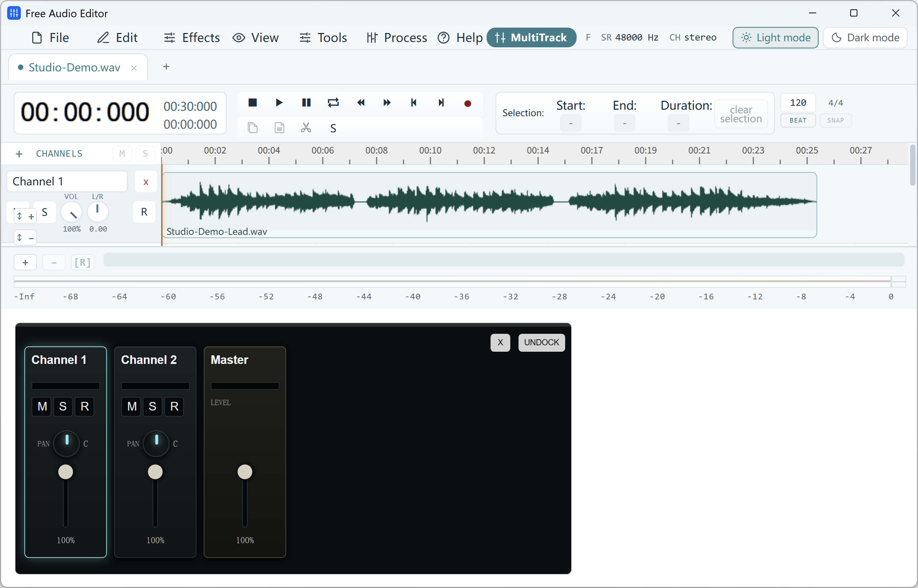Click the fast-forward icon
This screenshot has height=588, width=918.
(x=387, y=103)
